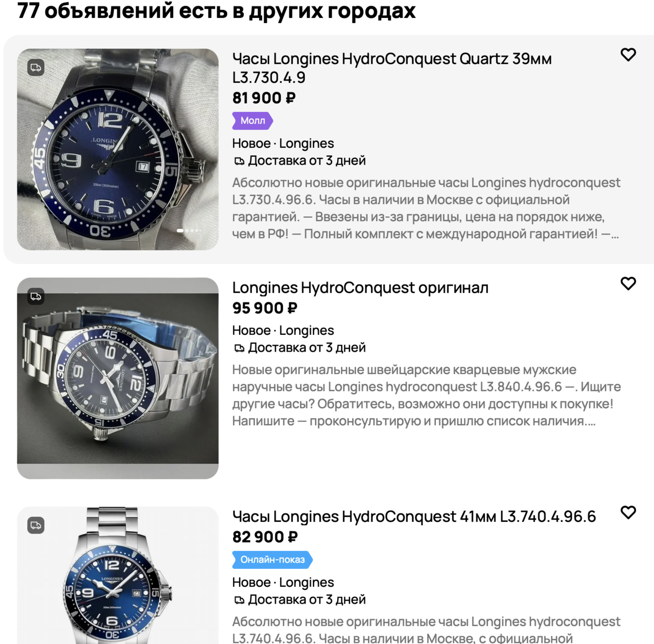Save the 82 900 ₽ listing with heart
This screenshot has height=644, width=654.
[x=628, y=513]
